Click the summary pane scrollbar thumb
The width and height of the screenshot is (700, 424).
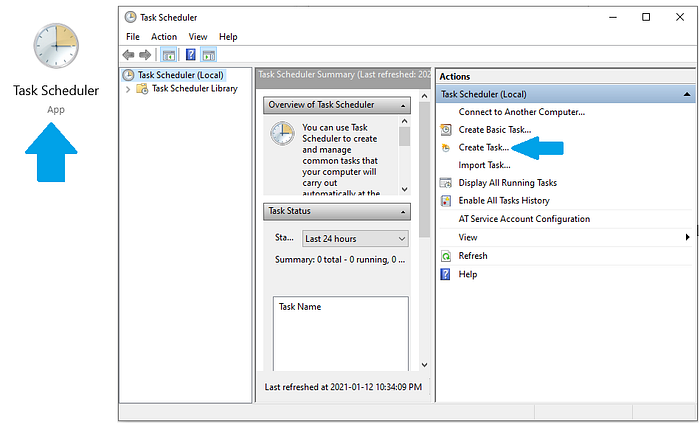tap(425, 170)
